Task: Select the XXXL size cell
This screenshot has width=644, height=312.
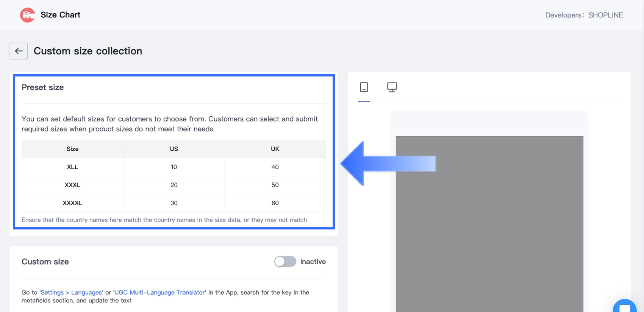Action: point(72,185)
